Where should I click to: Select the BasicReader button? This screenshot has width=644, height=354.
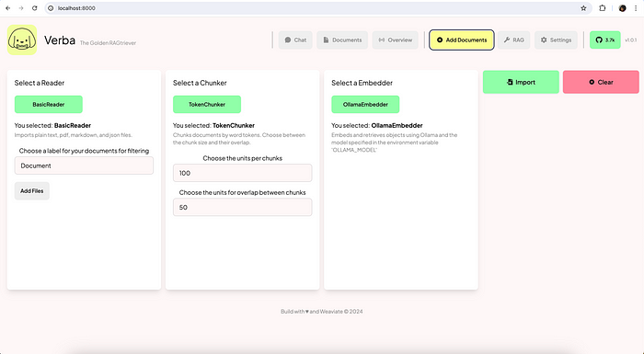49,104
